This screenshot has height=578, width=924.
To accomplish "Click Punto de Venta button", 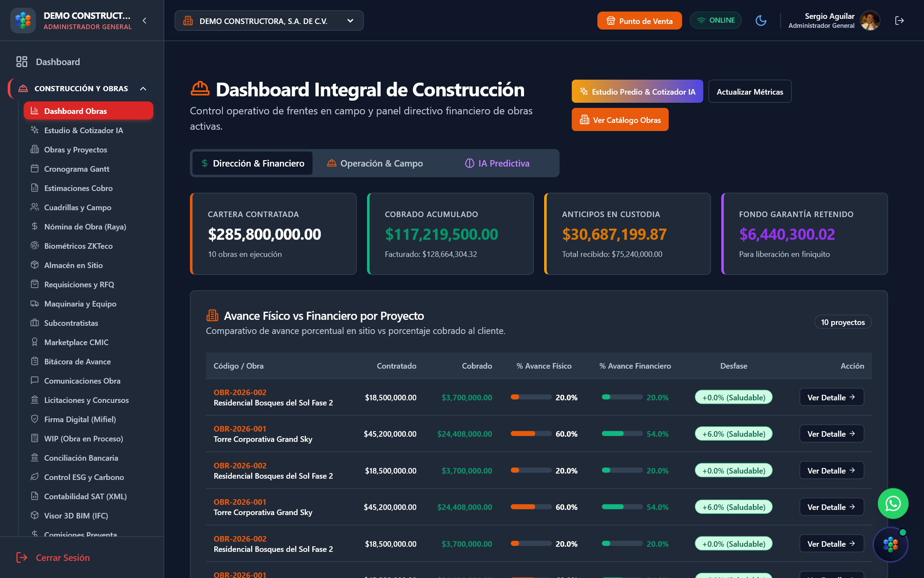I will coord(640,21).
